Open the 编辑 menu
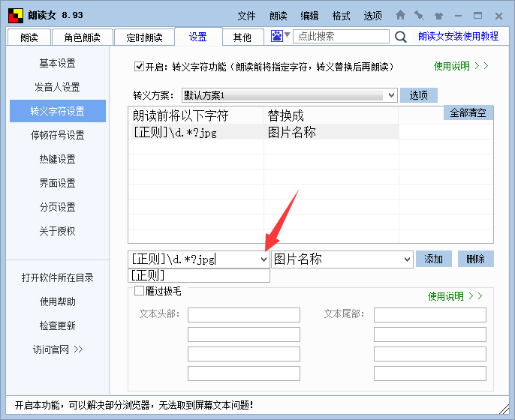Viewport: 515px width, 420px height. pyautogui.click(x=309, y=16)
